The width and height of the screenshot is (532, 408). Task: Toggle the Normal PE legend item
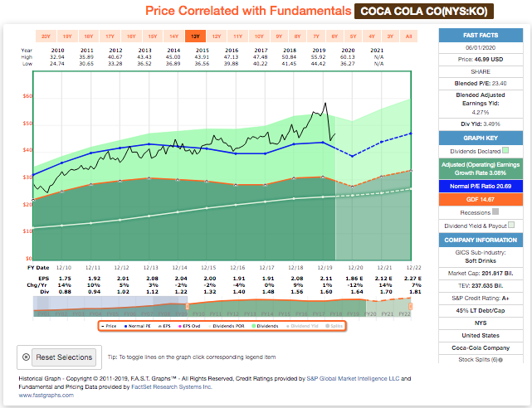[x=138, y=326]
